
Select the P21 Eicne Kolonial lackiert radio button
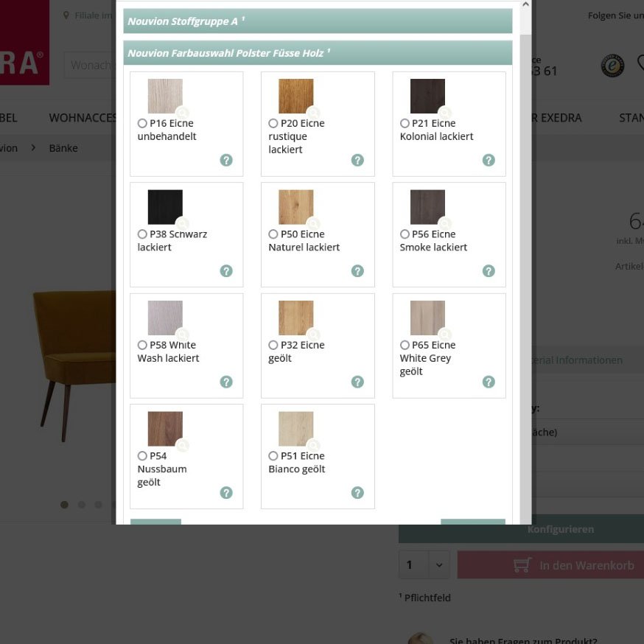pos(404,123)
